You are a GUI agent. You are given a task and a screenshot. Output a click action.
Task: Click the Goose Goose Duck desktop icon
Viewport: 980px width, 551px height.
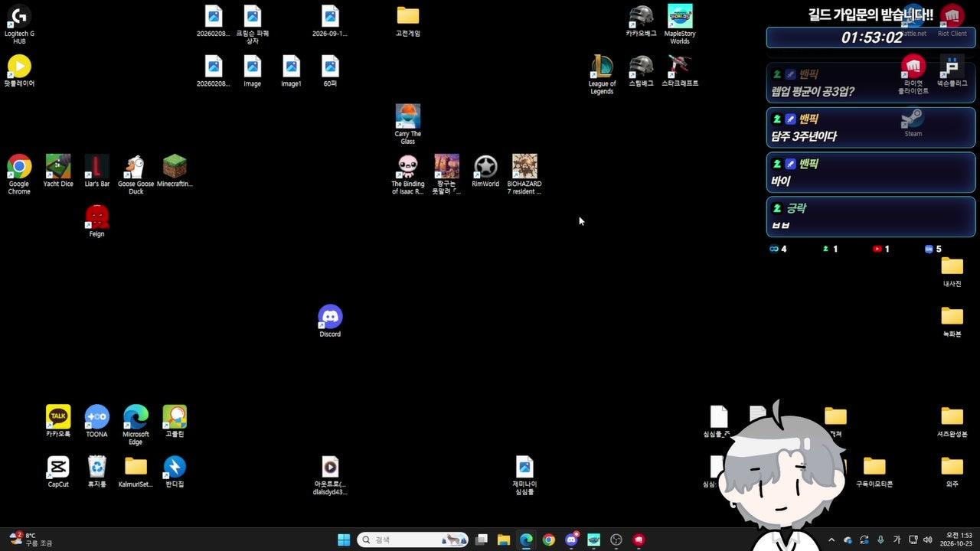click(136, 174)
